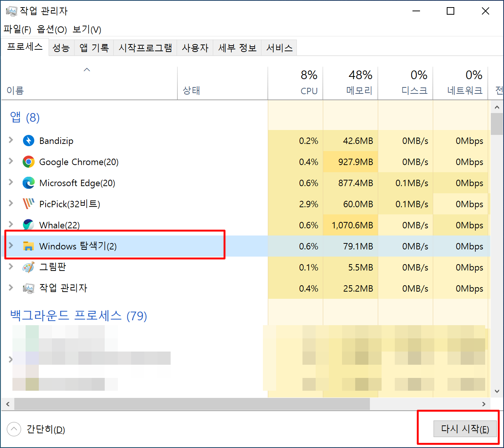Click the 2.9% CPU cell for PicPick
This screenshot has height=448, width=504.
pos(295,204)
